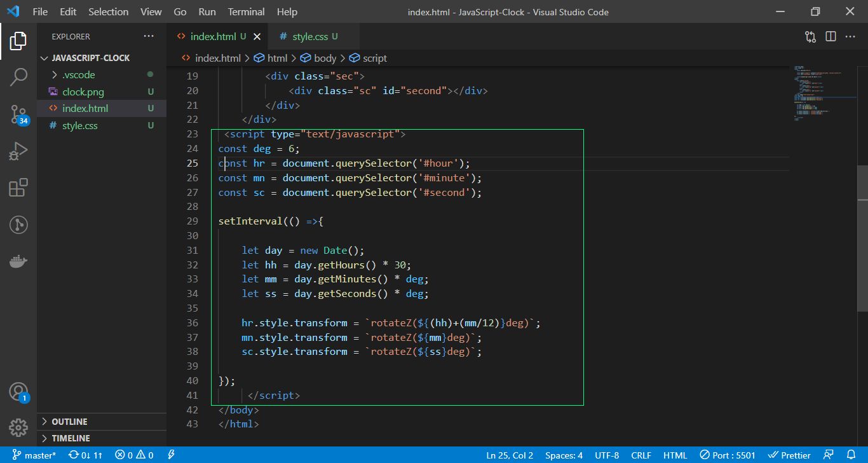The width and height of the screenshot is (868, 463).
Task: Close the index.html editor tab
Action: point(256,37)
